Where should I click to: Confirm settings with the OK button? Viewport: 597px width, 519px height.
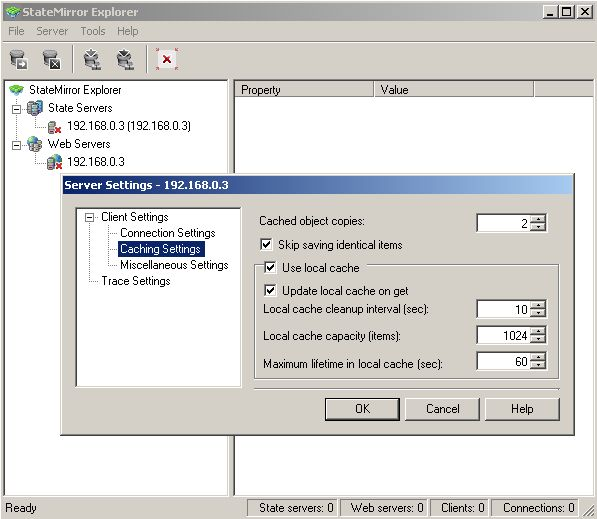362,409
